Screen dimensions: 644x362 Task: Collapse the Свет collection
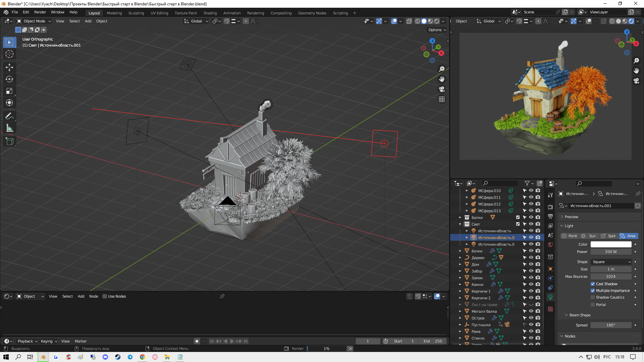click(x=460, y=224)
